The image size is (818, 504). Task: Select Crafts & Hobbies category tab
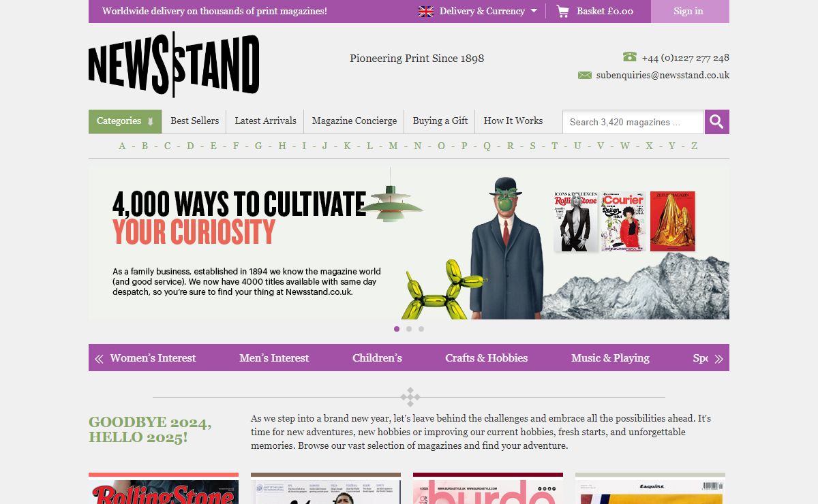(x=487, y=358)
